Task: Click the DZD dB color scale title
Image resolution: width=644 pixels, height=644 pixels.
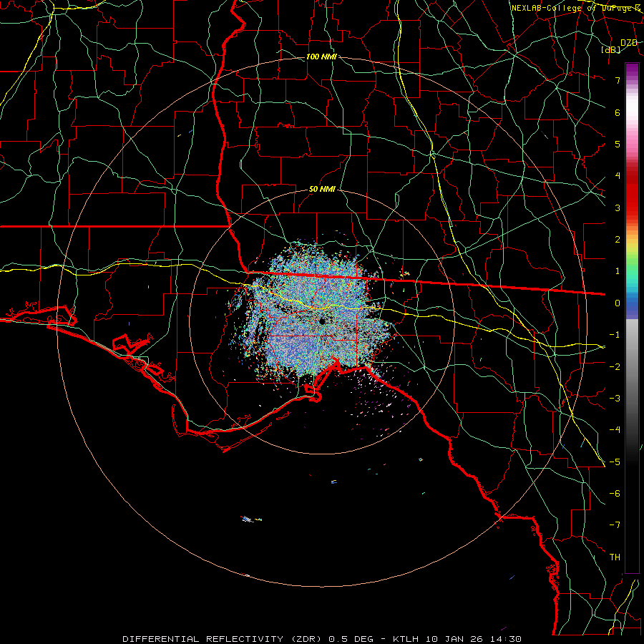Action: tap(620, 46)
